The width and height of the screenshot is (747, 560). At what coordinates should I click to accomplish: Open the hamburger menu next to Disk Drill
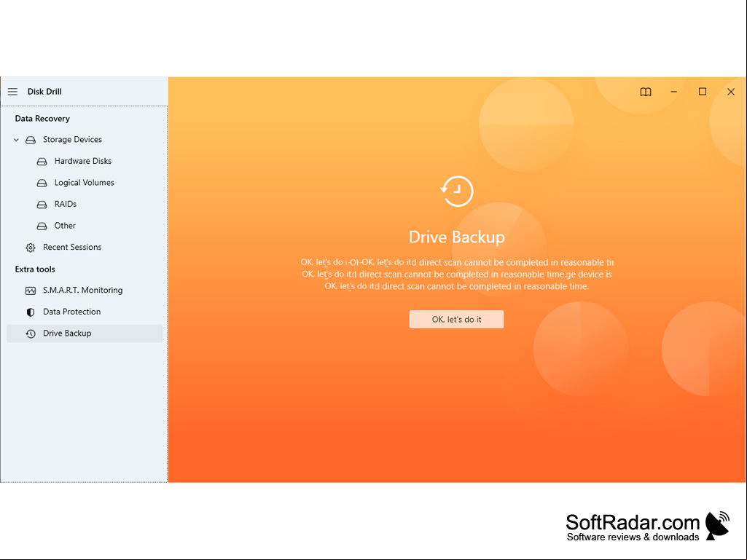(13, 92)
